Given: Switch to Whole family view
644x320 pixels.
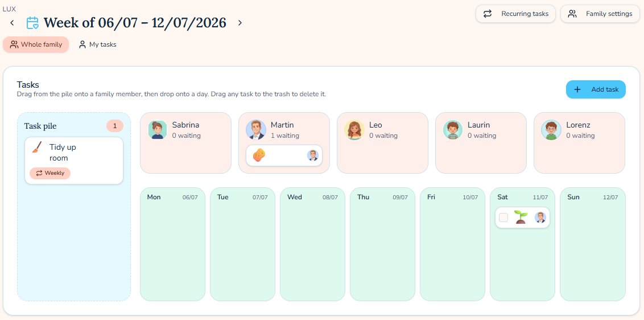Looking at the screenshot, I should pyautogui.click(x=36, y=44).
